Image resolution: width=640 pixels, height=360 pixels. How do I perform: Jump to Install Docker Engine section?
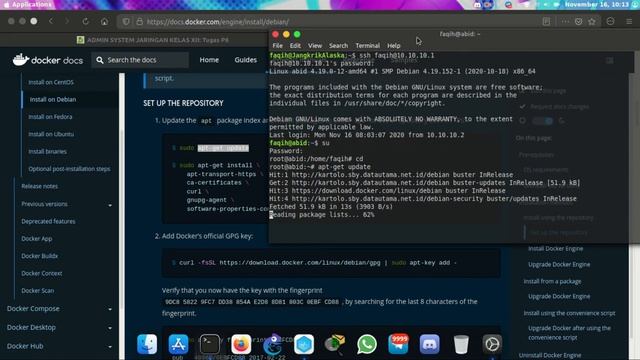[x=556, y=249]
